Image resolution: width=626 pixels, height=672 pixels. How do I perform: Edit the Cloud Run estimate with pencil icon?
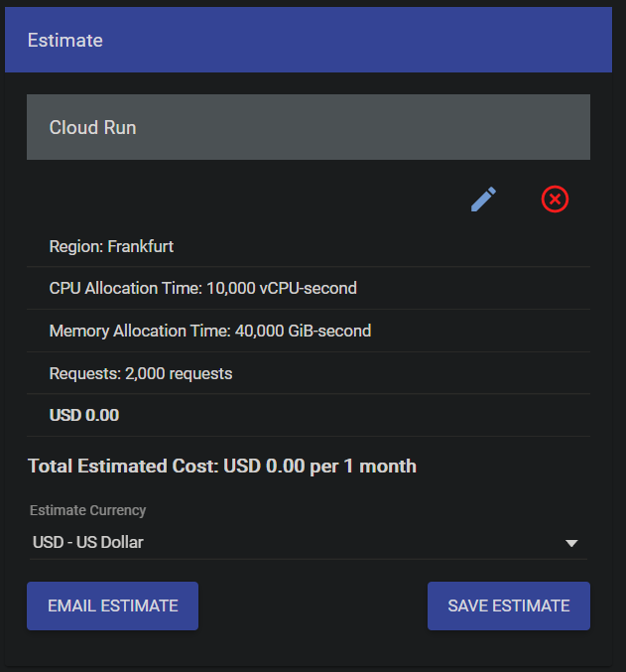click(x=483, y=200)
